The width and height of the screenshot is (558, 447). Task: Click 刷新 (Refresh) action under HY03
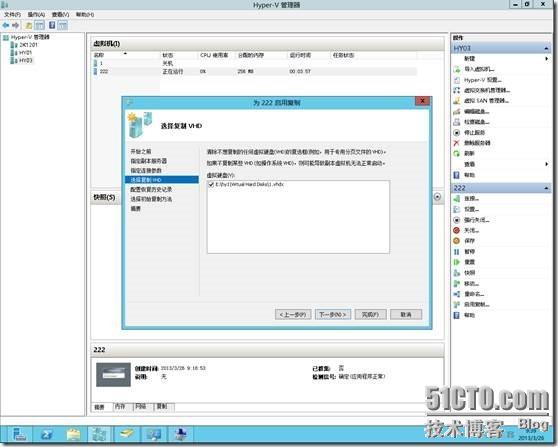[469, 153]
